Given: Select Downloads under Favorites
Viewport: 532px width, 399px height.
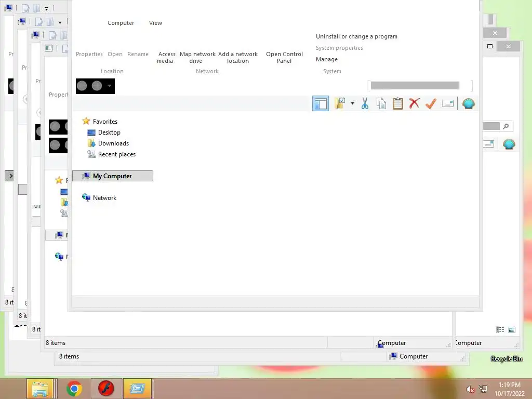Looking at the screenshot, I should click(x=113, y=143).
